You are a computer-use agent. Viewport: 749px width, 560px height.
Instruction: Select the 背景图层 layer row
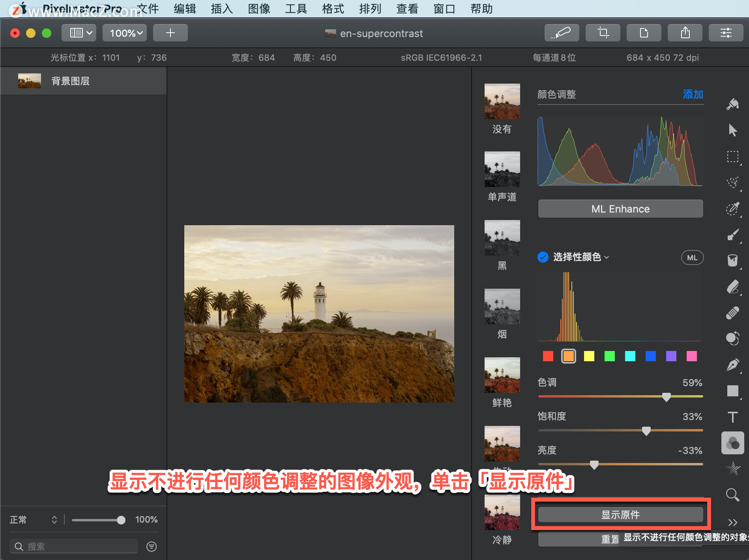(83, 81)
